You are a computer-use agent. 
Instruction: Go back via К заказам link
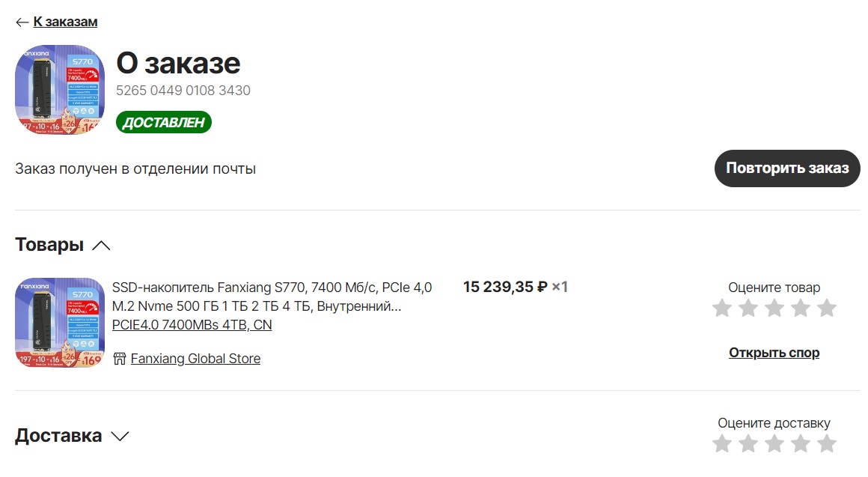pyautogui.click(x=65, y=22)
